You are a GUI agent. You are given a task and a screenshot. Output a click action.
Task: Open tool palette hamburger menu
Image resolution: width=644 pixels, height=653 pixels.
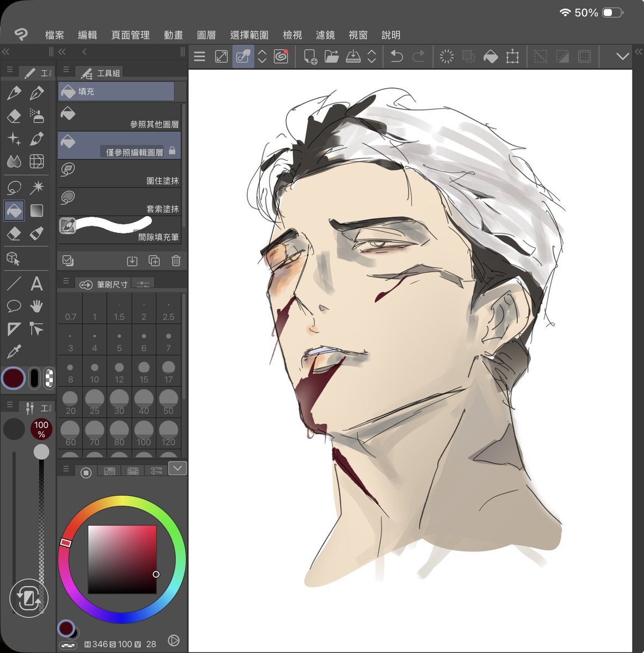(x=9, y=70)
